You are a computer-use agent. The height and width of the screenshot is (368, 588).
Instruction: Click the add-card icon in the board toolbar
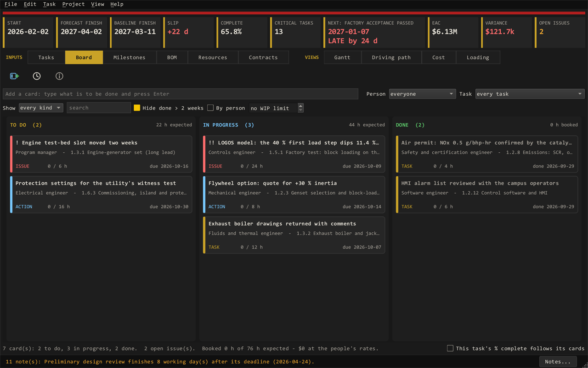pyautogui.click(x=15, y=76)
